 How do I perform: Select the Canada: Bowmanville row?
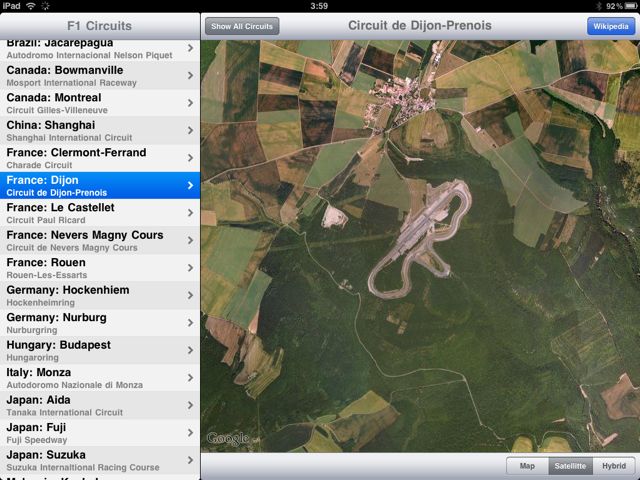[100, 76]
